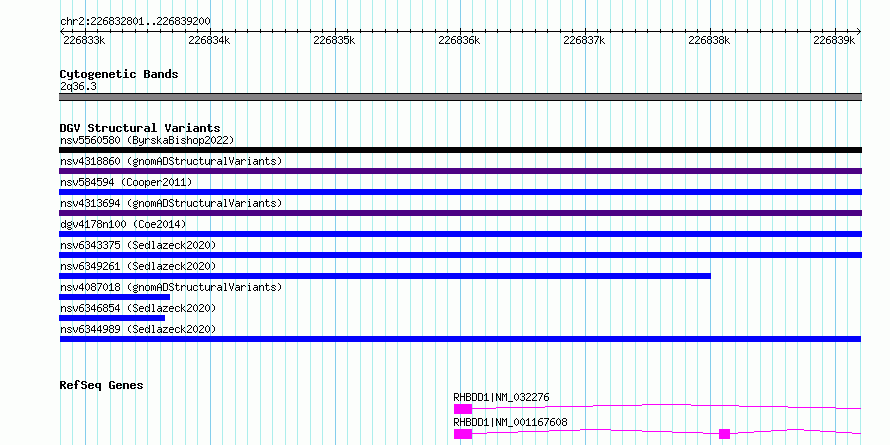890x445 pixels.
Task: Open variant label nsv5560580 (ByrskaBishop2022)
Action: point(147,140)
